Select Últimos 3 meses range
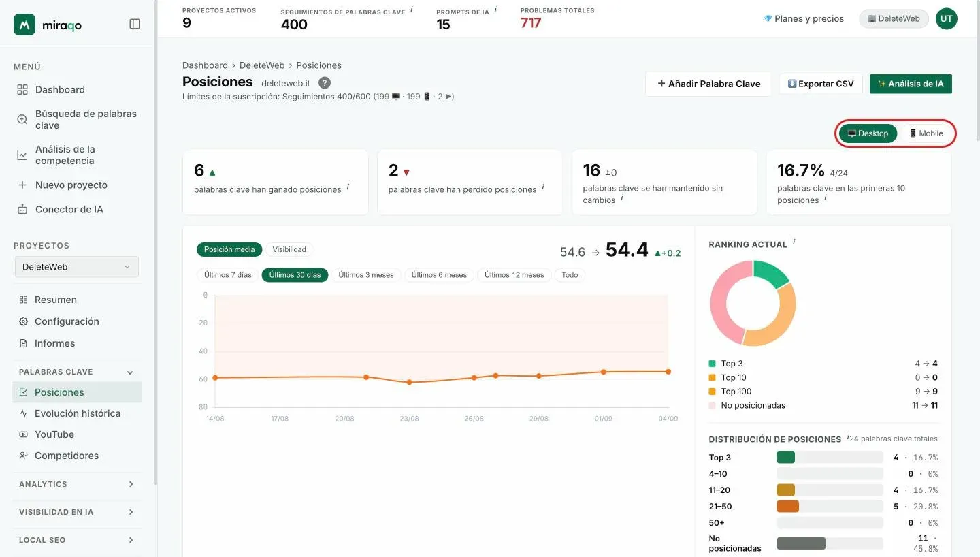The width and height of the screenshot is (980, 557). (x=366, y=275)
